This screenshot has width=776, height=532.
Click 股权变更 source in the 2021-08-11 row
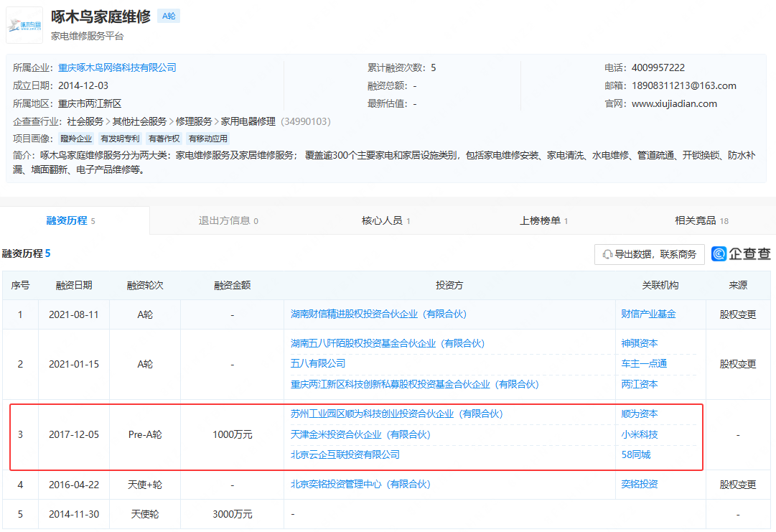click(x=738, y=314)
